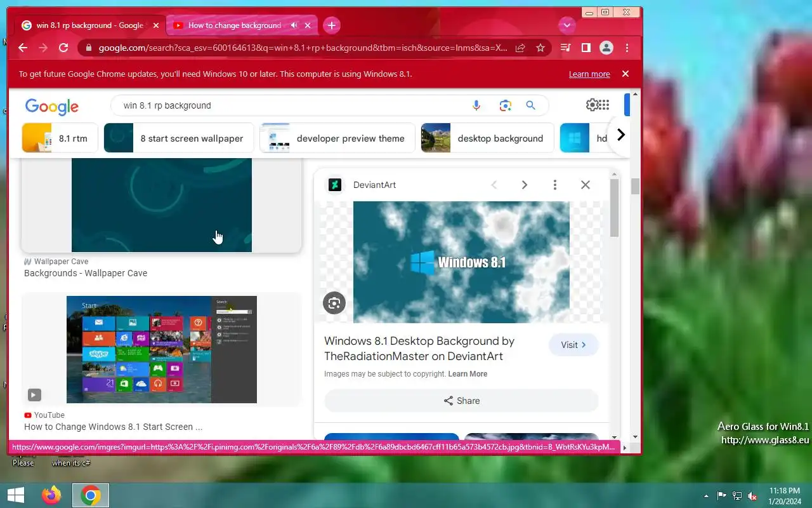Open the muted volume tray icon
Viewport: 812px width, 508px height.
point(752,496)
